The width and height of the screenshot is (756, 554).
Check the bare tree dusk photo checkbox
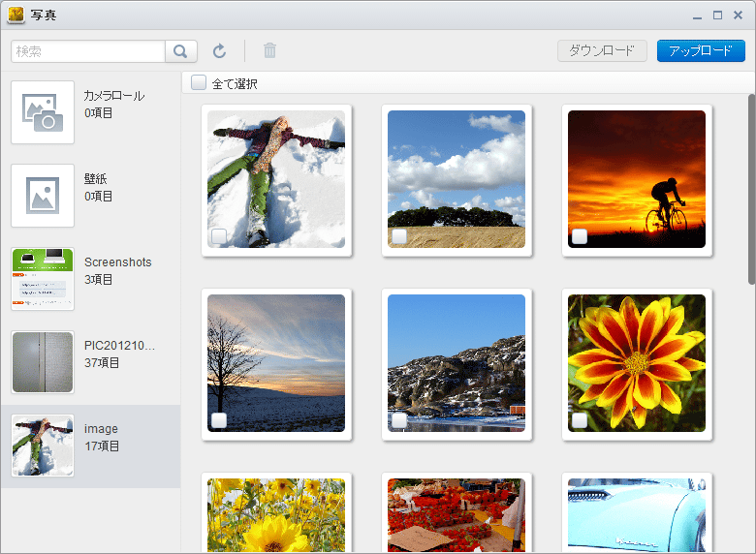219,420
